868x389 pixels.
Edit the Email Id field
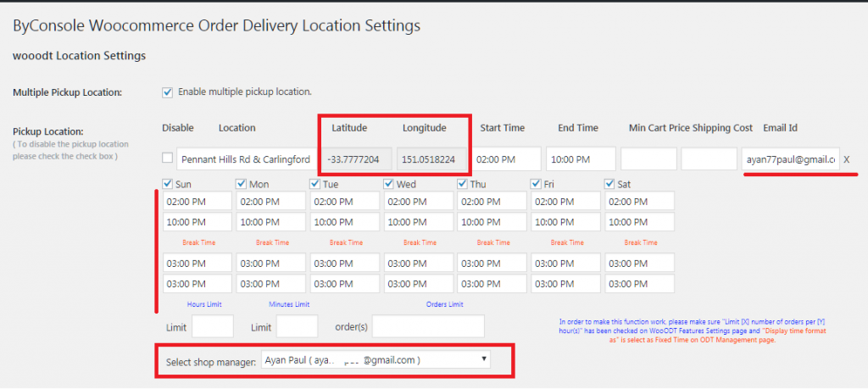[x=791, y=158]
